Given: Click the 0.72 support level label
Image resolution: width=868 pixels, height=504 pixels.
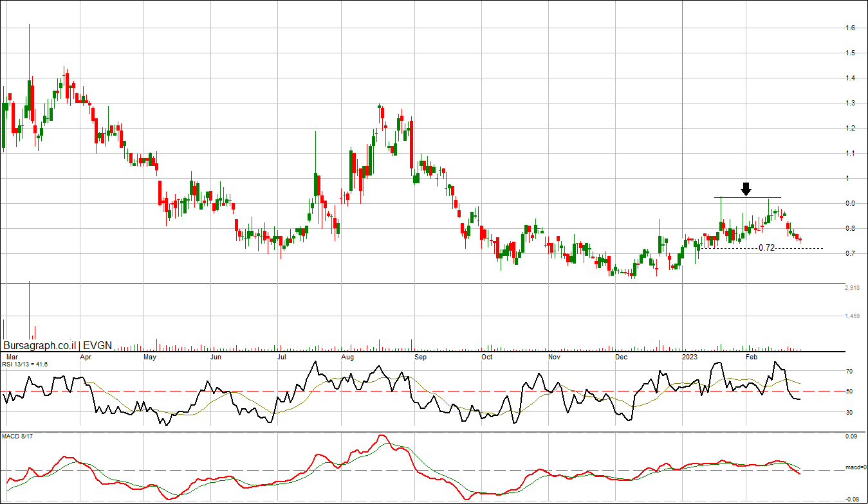Looking at the screenshot, I should point(766,248).
